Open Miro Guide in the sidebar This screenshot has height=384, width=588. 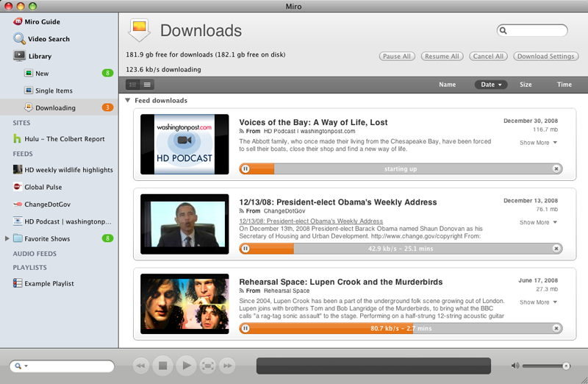point(43,22)
